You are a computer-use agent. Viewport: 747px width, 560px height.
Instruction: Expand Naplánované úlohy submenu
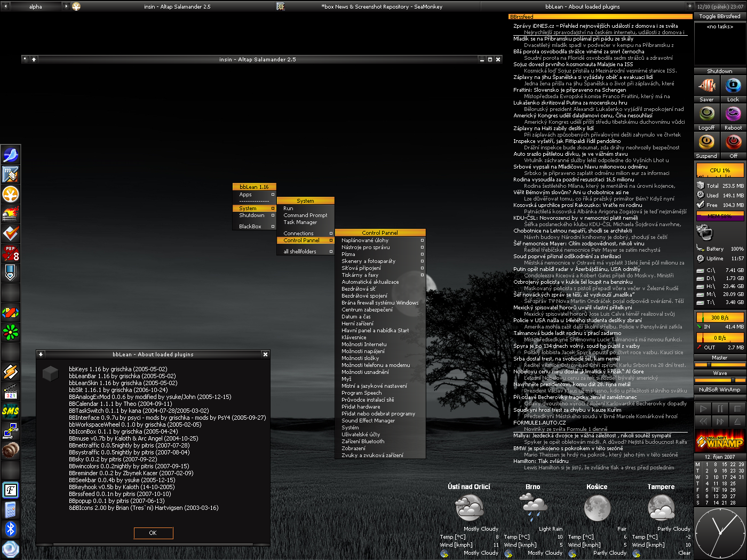(x=380, y=240)
